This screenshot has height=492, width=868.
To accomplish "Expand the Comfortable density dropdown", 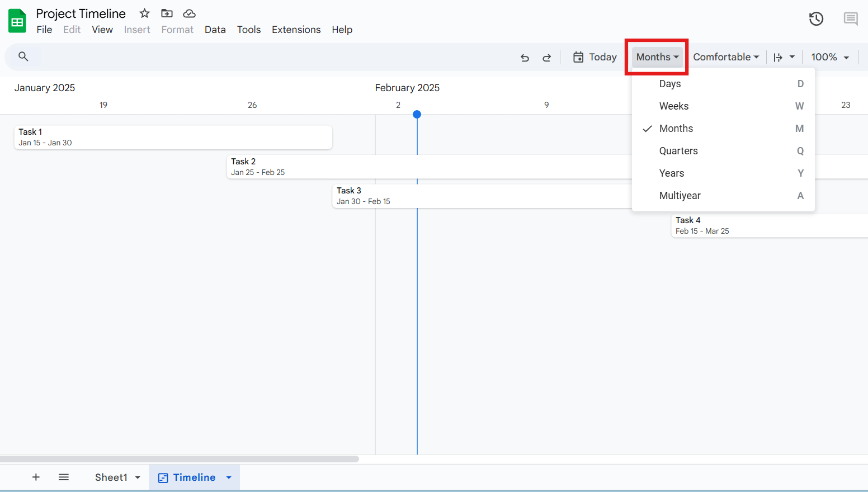I will [x=725, y=57].
